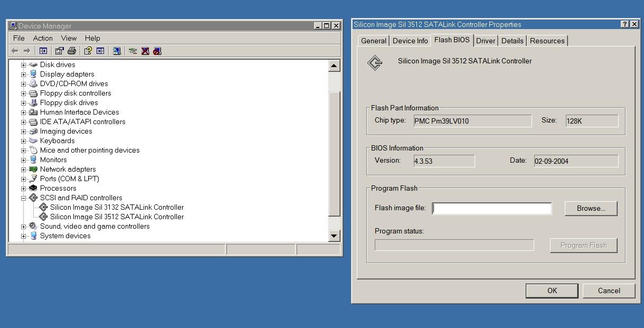Click the OK button

click(552, 290)
